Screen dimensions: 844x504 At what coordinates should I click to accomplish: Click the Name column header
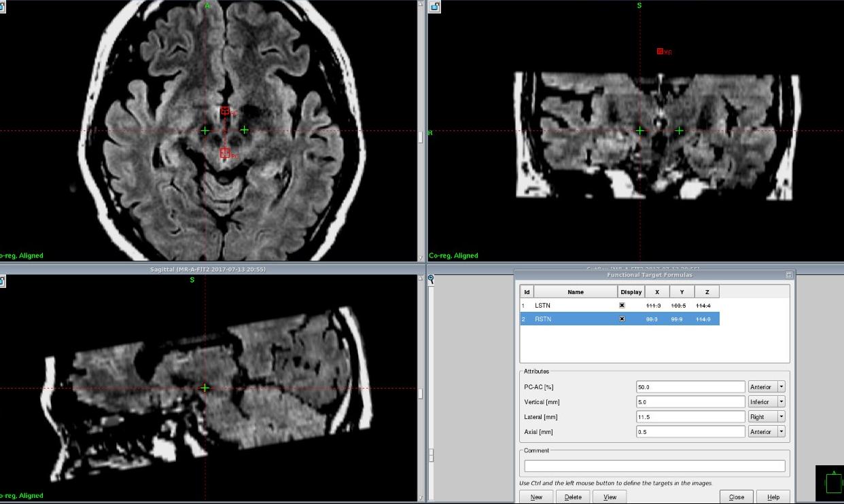[x=576, y=292]
